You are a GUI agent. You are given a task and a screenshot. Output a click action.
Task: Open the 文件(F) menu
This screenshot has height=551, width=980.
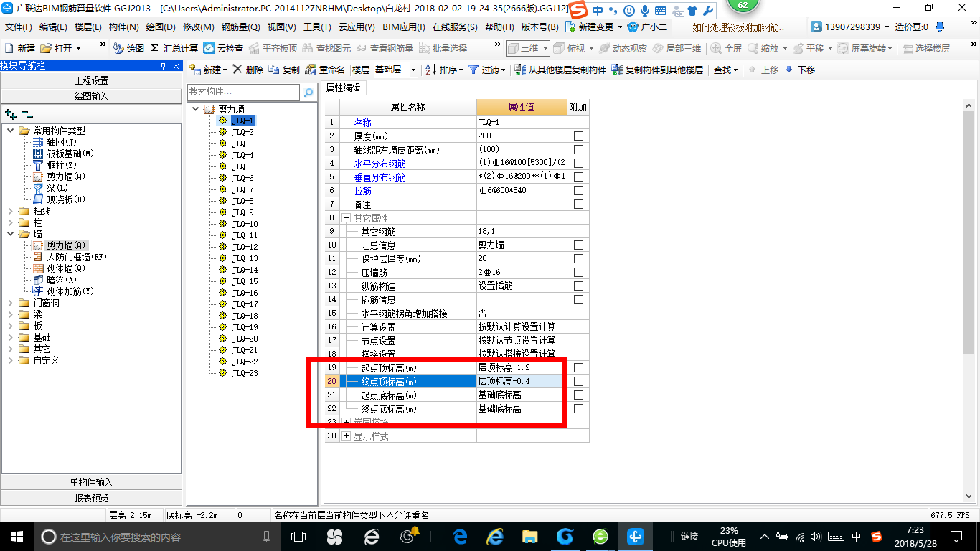pos(19,27)
